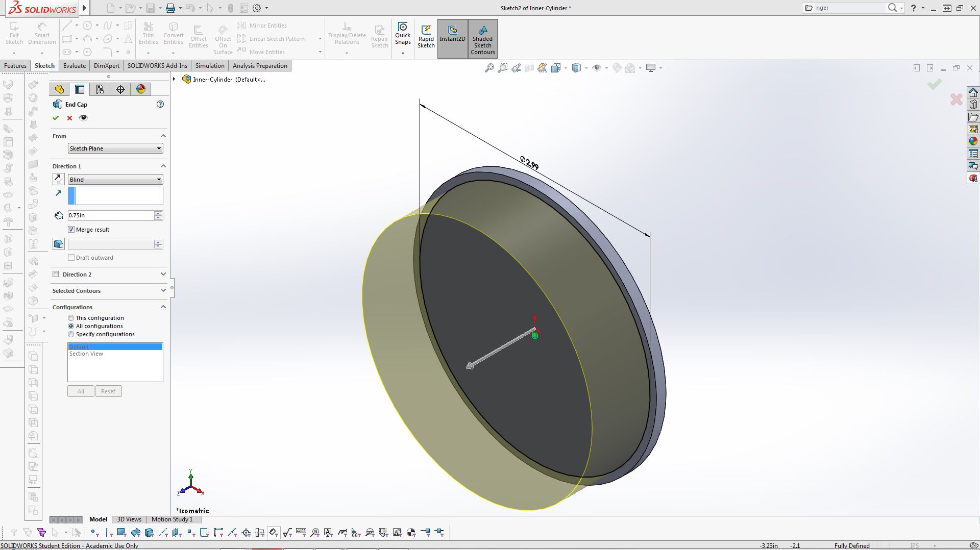Open ConfigurationManager tab icon
Viewport: 980px width, 550px height.
click(x=100, y=89)
